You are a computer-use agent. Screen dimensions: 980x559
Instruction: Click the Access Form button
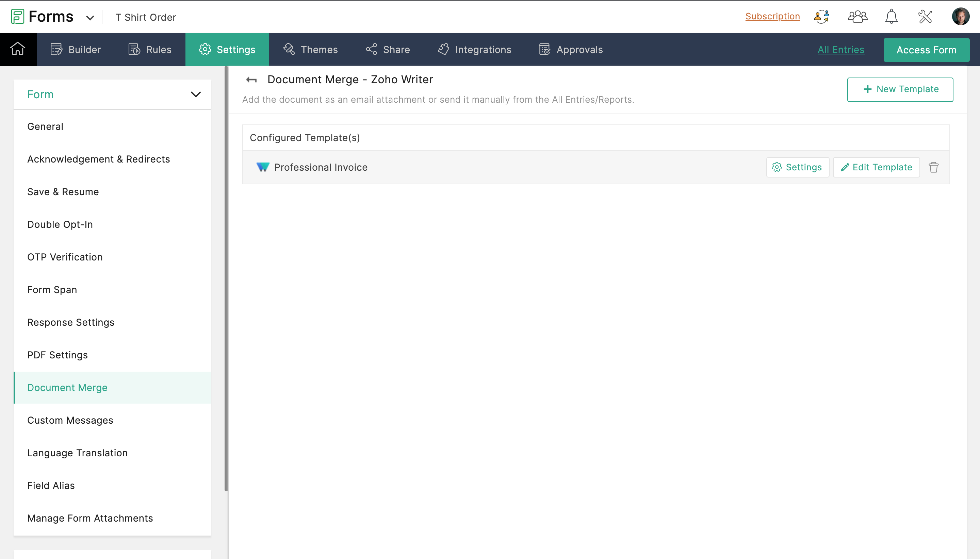(x=926, y=50)
